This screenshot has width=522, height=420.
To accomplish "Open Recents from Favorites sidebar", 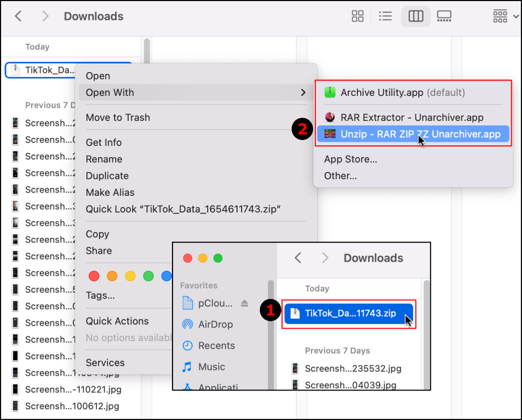I will [216, 346].
